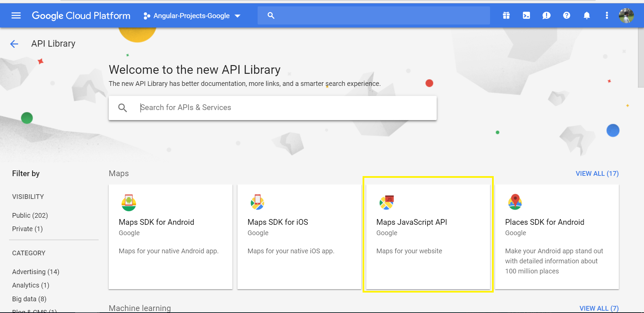Filter by Advertising (14) category
Screen dimensions: 644x313
tap(36, 272)
